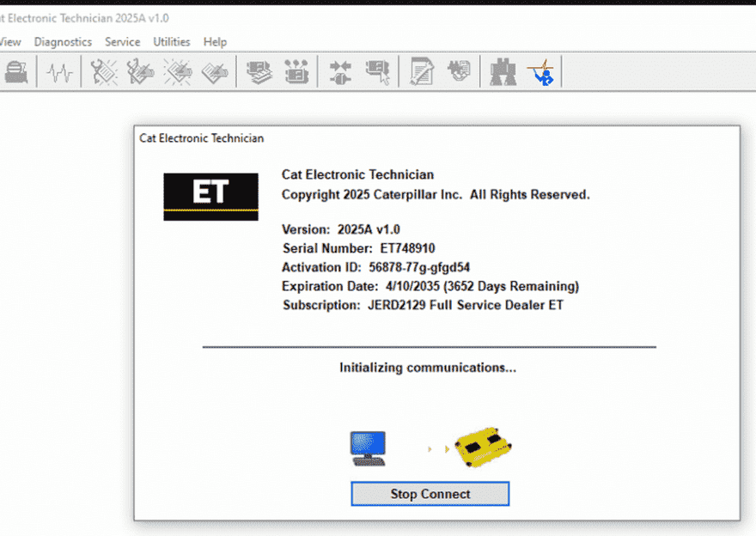Image resolution: width=756 pixels, height=536 pixels.
Task: Open the Service menu
Action: coord(122,41)
